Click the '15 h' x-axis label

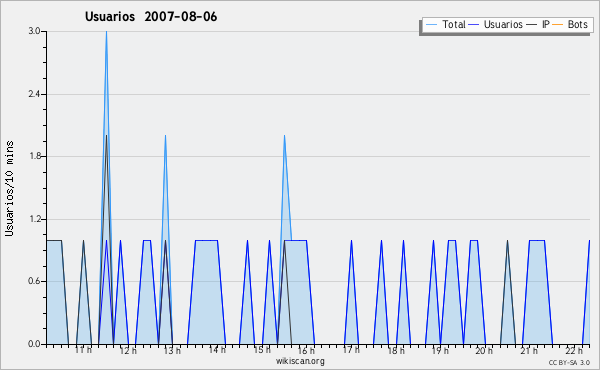[262, 350]
